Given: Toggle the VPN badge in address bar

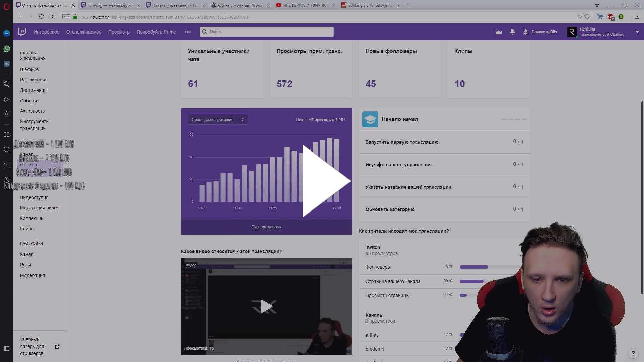Looking at the screenshot, I should [x=66, y=17].
